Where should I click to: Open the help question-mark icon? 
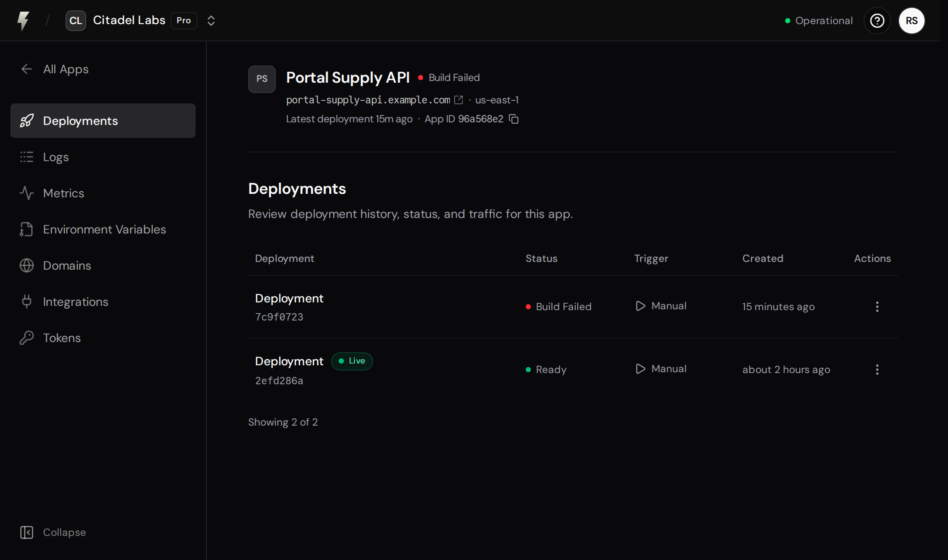[877, 21]
